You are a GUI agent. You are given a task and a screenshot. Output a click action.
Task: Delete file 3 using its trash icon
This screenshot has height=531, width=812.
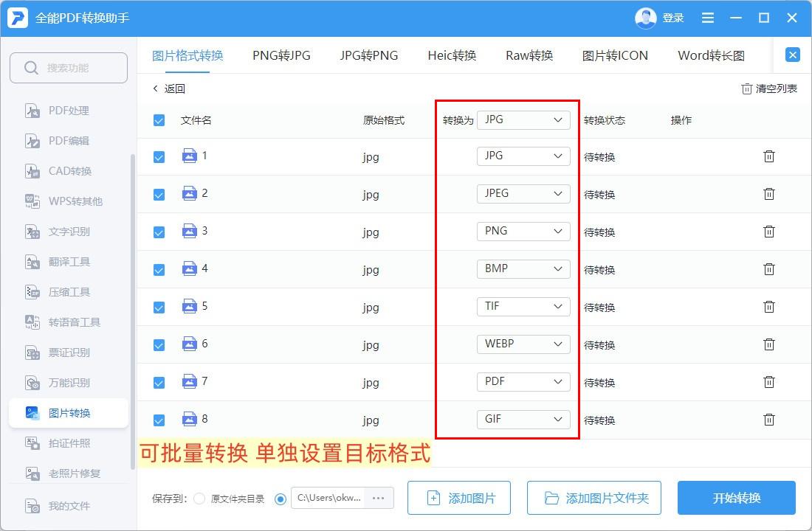(x=769, y=232)
